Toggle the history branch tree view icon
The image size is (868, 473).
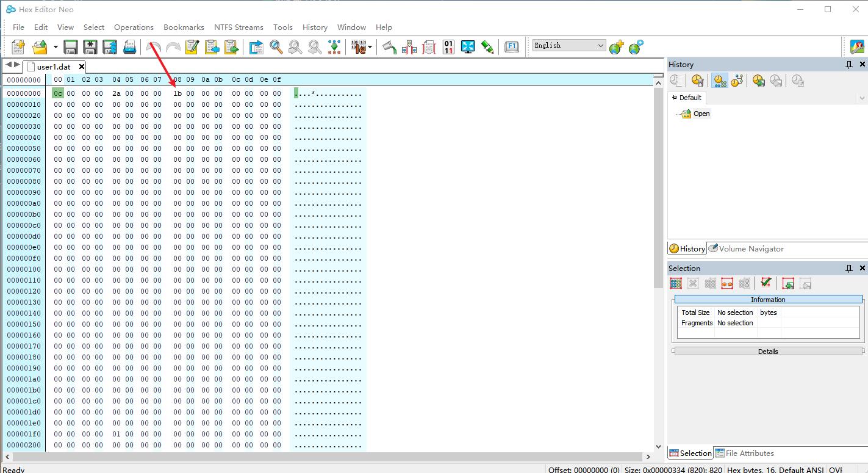point(737,81)
